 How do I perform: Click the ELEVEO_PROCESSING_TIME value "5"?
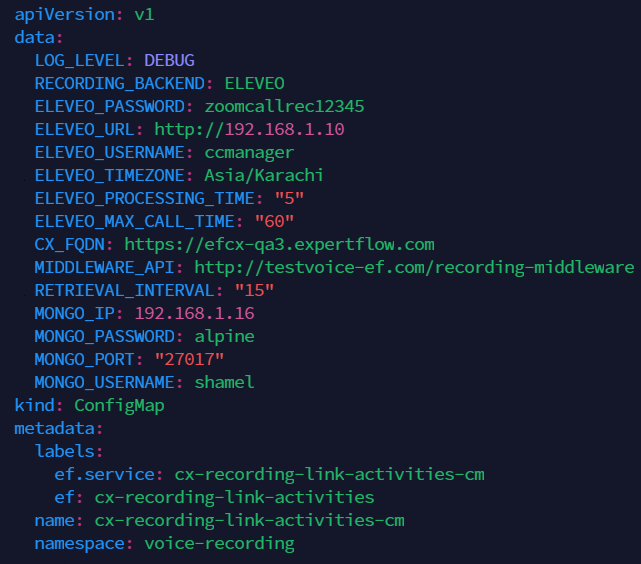pos(289,199)
